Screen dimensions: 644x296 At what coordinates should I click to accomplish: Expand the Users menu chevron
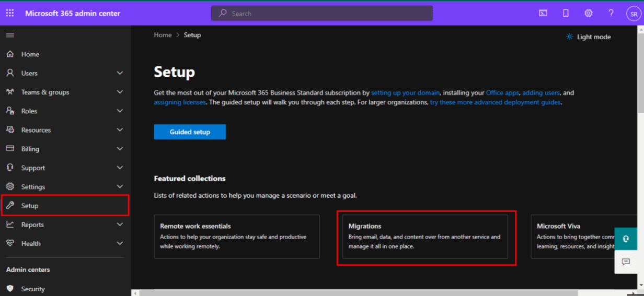coord(120,73)
